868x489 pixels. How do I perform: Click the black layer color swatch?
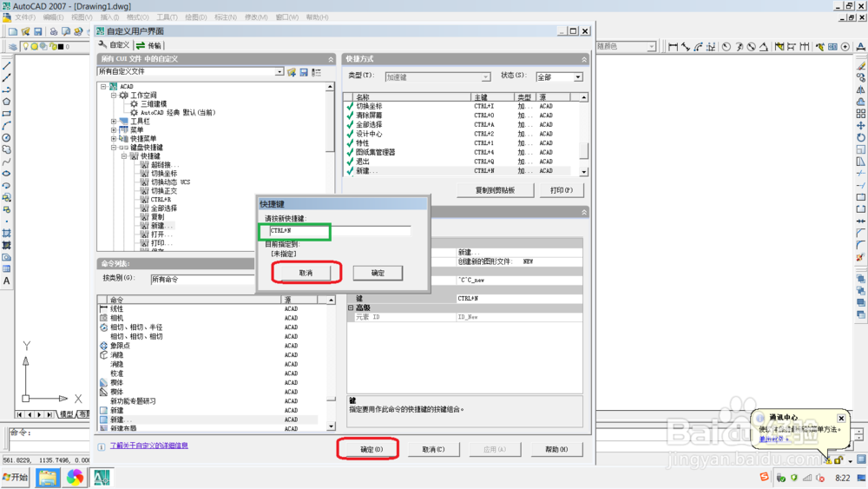coord(61,47)
